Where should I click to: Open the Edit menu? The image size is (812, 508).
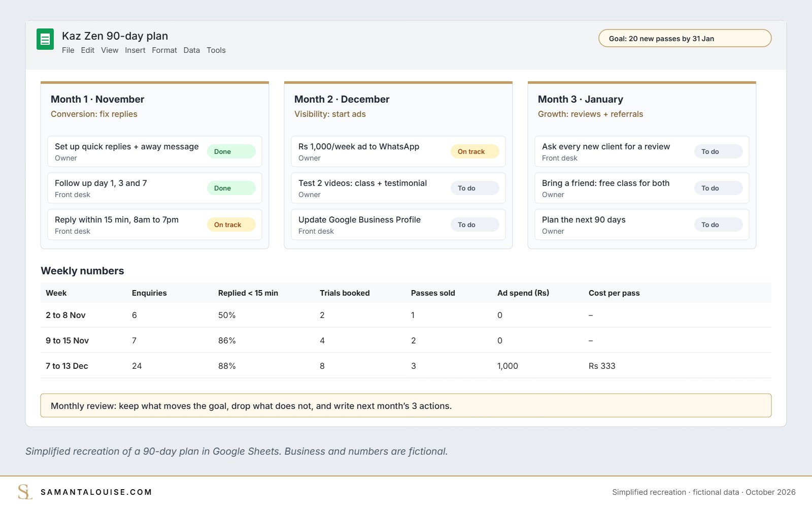tap(87, 50)
